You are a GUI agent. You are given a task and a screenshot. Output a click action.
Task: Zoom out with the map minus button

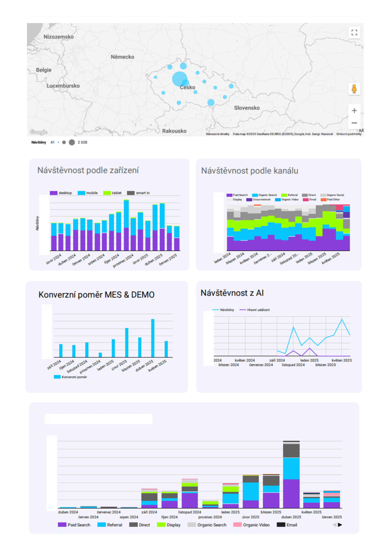354,123
